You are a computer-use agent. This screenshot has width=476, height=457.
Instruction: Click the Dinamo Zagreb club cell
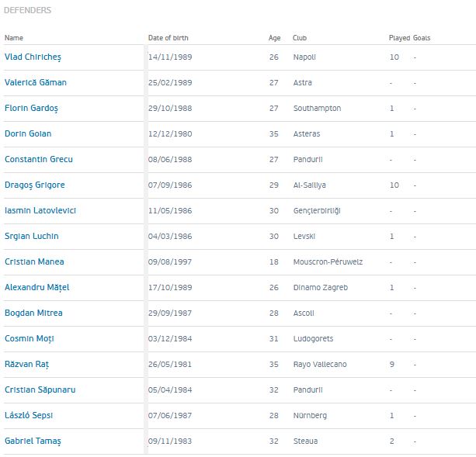point(321,288)
